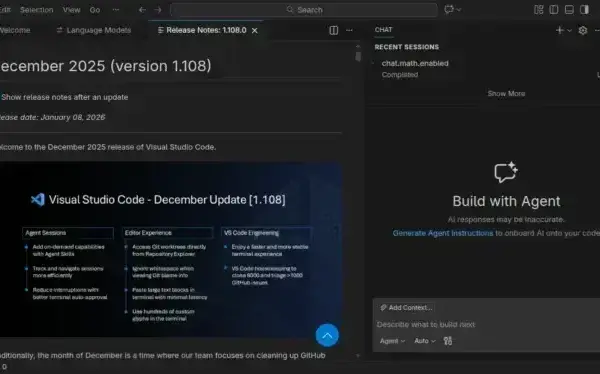
Task: Click the Build with Agent chat sparkle icon
Action: pos(506,172)
